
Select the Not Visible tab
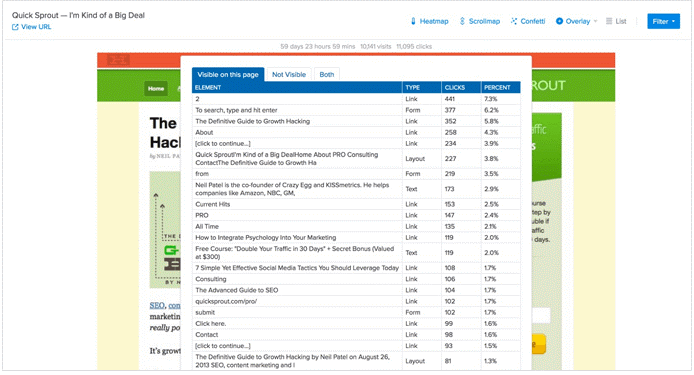[289, 74]
